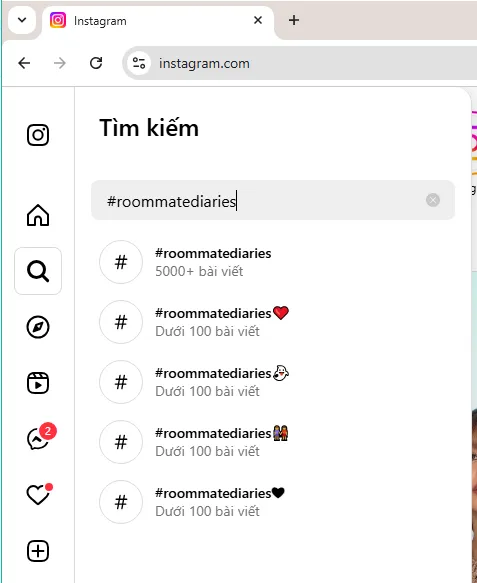Image resolution: width=477 pixels, height=583 pixels.
Task: Go to the Home feed icon
Action: [38, 215]
